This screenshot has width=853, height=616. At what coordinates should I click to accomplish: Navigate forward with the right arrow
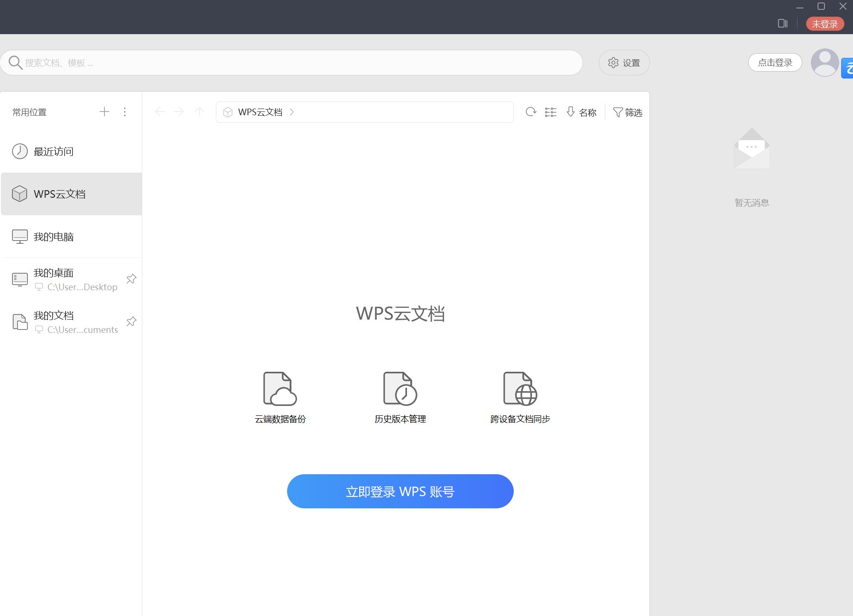click(179, 112)
